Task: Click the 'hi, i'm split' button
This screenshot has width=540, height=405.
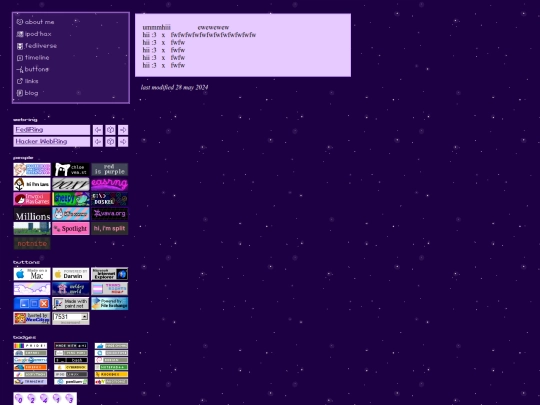Action: pos(110,228)
